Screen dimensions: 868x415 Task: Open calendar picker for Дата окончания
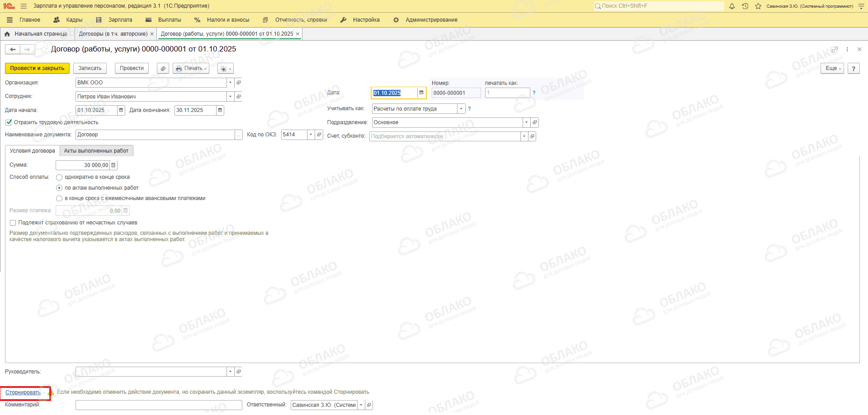coord(220,110)
